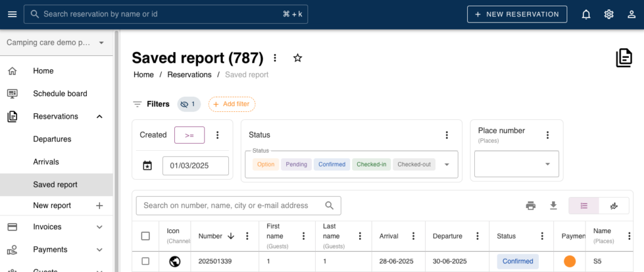Expand the Status filter dropdown
The height and width of the screenshot is (272, 644).
(x=447, y=165)
